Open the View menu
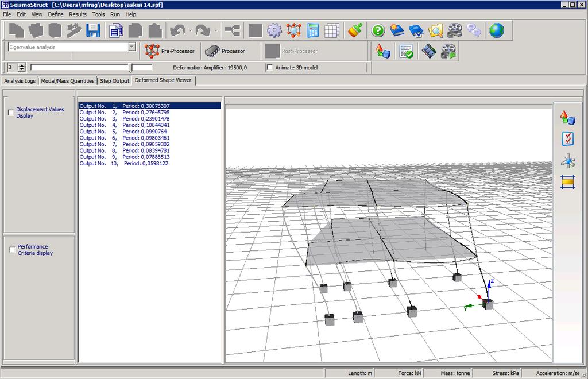Viewport: 588px width, 379px height. (37, 14)
